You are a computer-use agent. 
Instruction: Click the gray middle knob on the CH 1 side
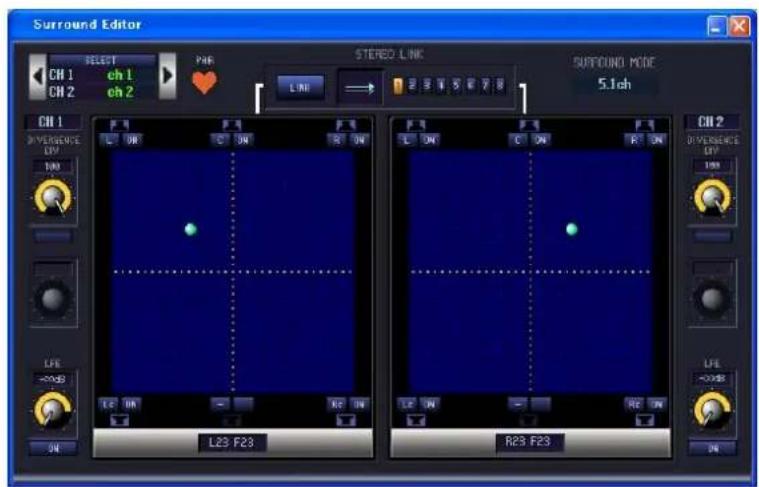53,299
